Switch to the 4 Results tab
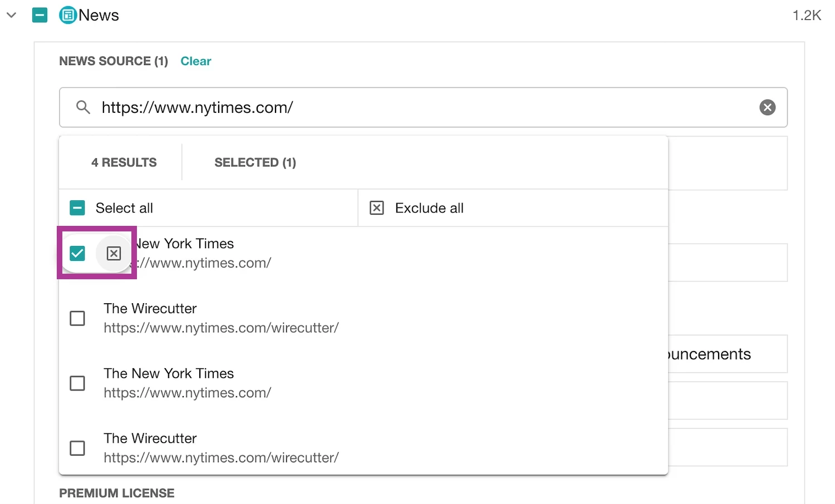 (x=124, y=162)
